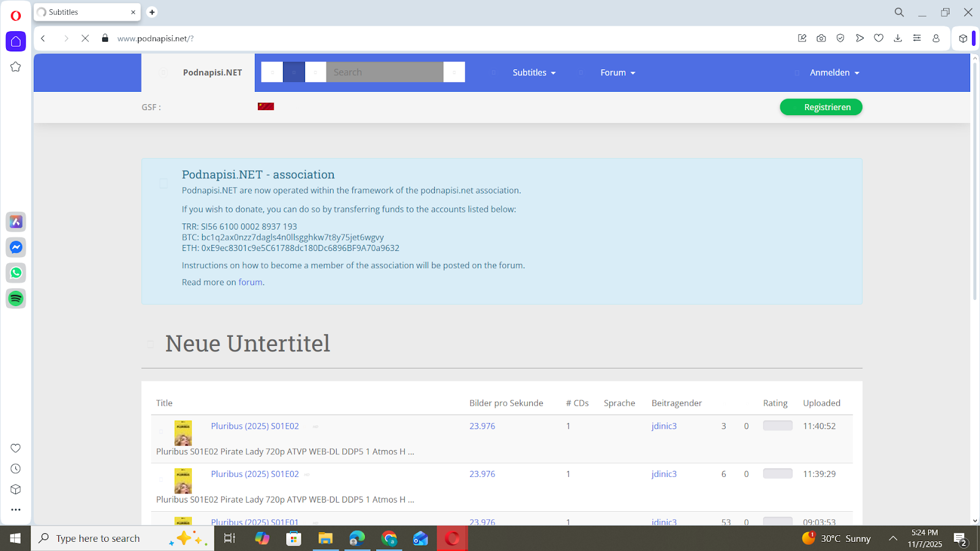
Task: Click inside the Search input field
Action: [x=384, y=72]
